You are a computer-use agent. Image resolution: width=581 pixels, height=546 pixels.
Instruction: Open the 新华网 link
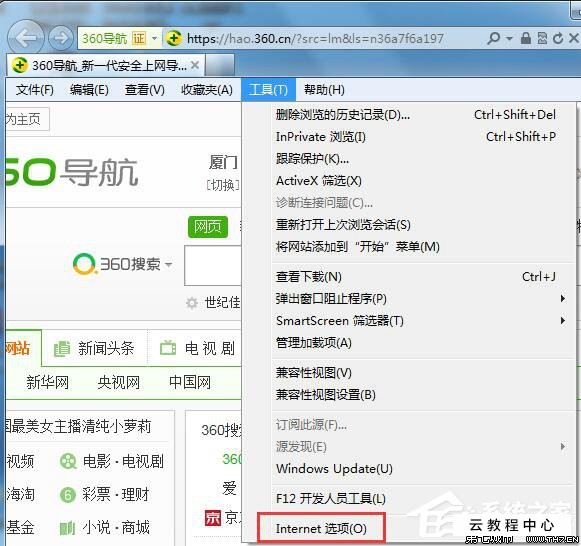click(x=47, y=382)
